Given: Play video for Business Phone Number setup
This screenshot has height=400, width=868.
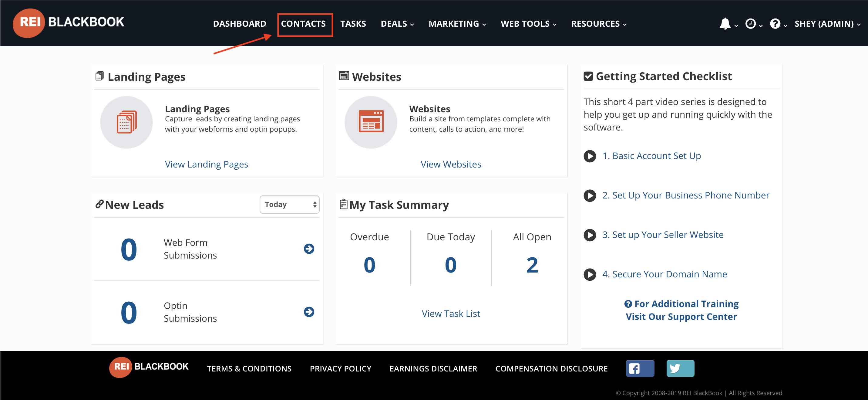Looking at the screenshot, I should (x=590, y=196).
